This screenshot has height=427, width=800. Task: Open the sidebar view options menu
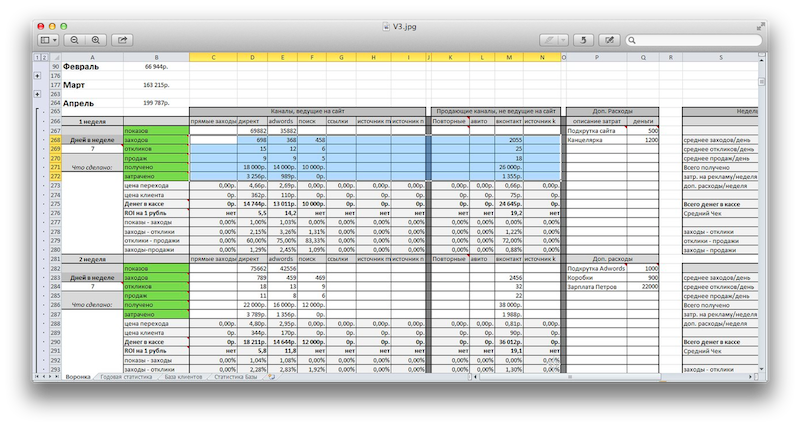47,40
